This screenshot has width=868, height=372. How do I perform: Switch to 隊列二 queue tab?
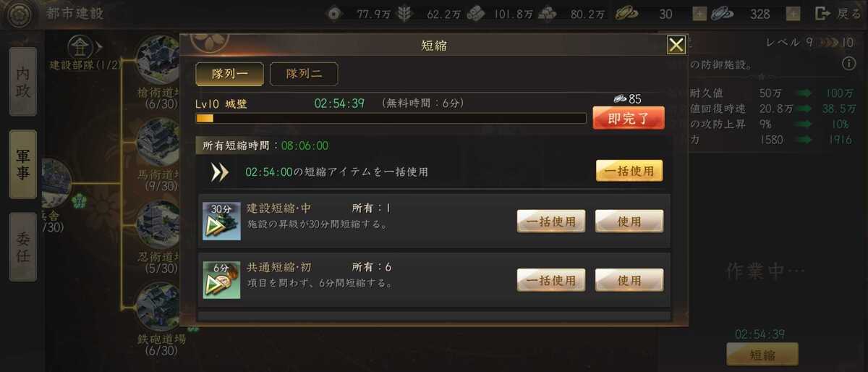pos(304,74)
